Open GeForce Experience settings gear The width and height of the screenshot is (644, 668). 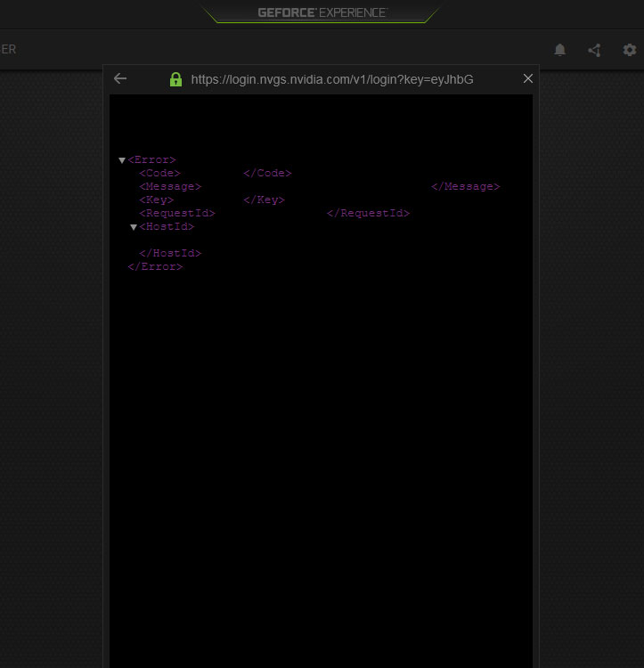click(630, 50)
